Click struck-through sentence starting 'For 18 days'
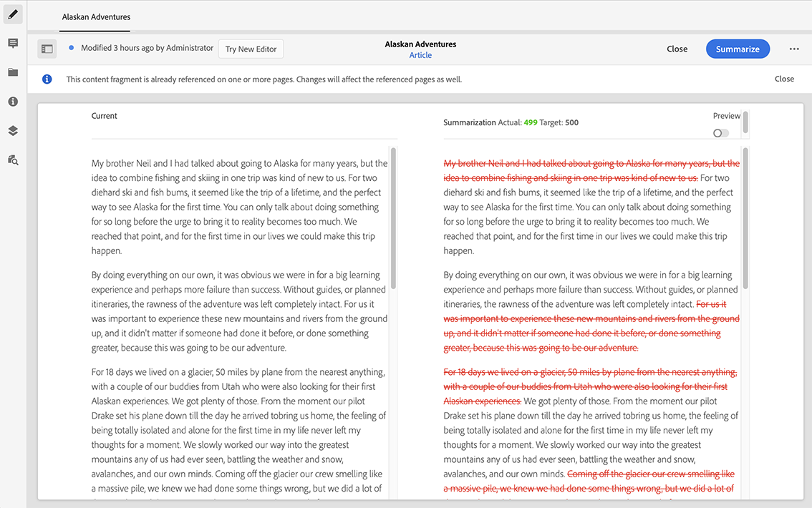Viewport: 812px width, 508px height. [590, 386]
